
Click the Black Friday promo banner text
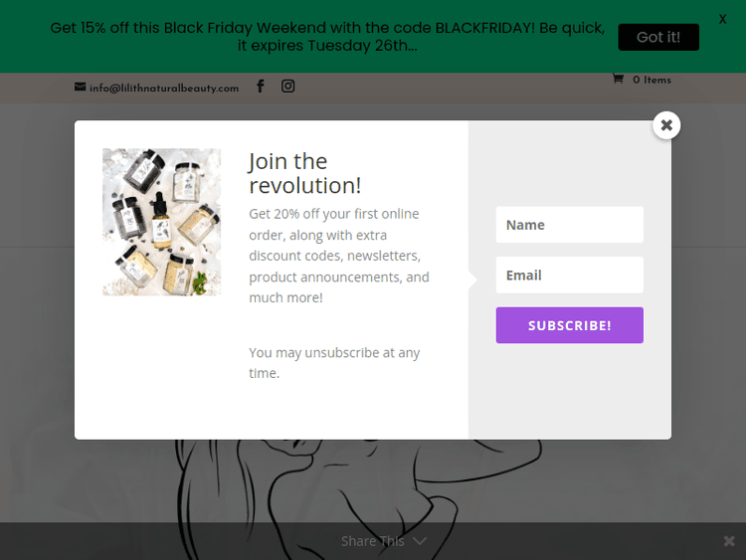click(327, 37)
